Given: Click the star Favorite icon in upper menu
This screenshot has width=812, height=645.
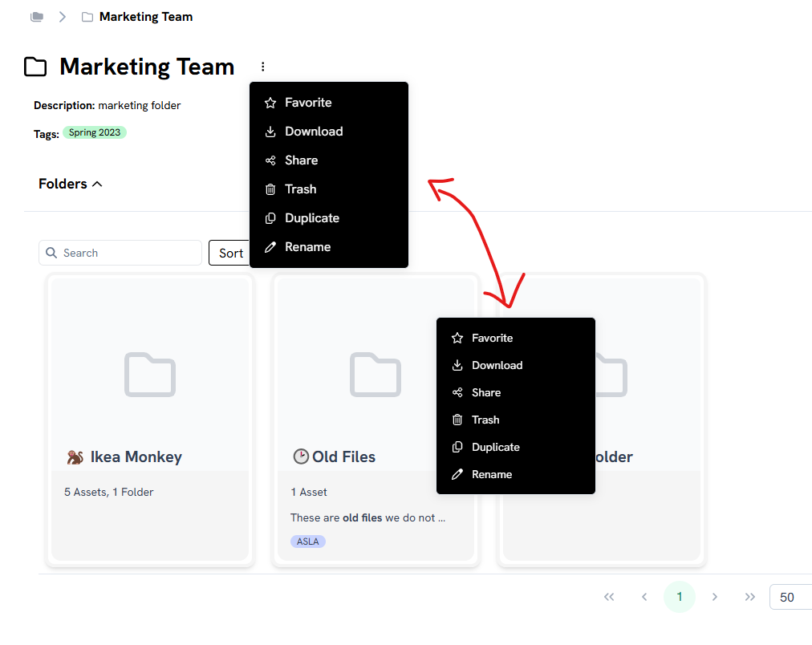Looking at the screenshot, I should click(x=270, y=103).
